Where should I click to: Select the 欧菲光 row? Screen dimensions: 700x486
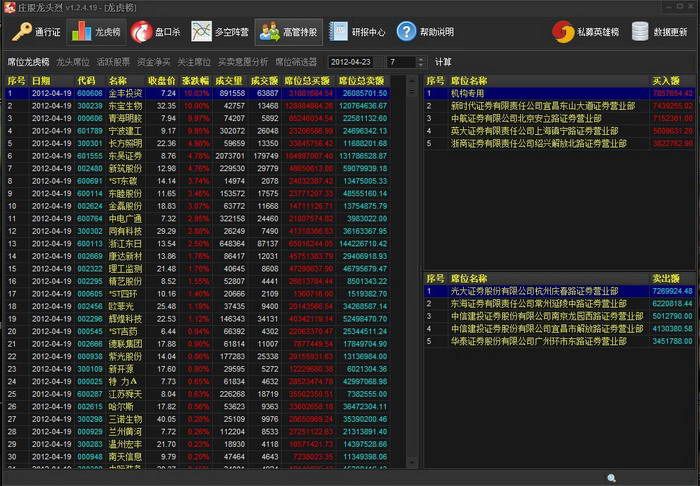(x=197, y=306)
